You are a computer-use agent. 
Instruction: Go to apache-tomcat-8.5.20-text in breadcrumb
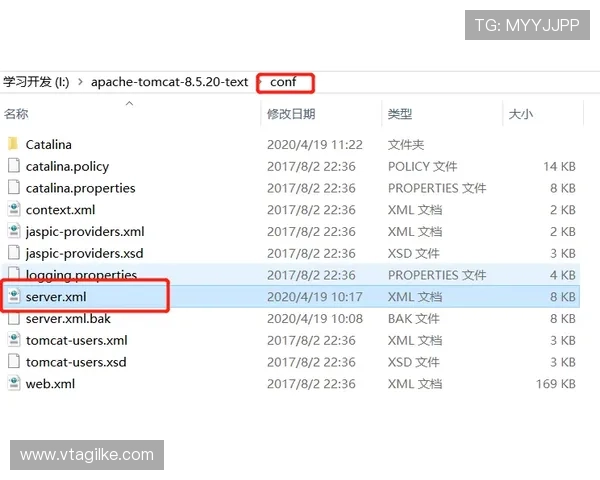click(170, 82)
